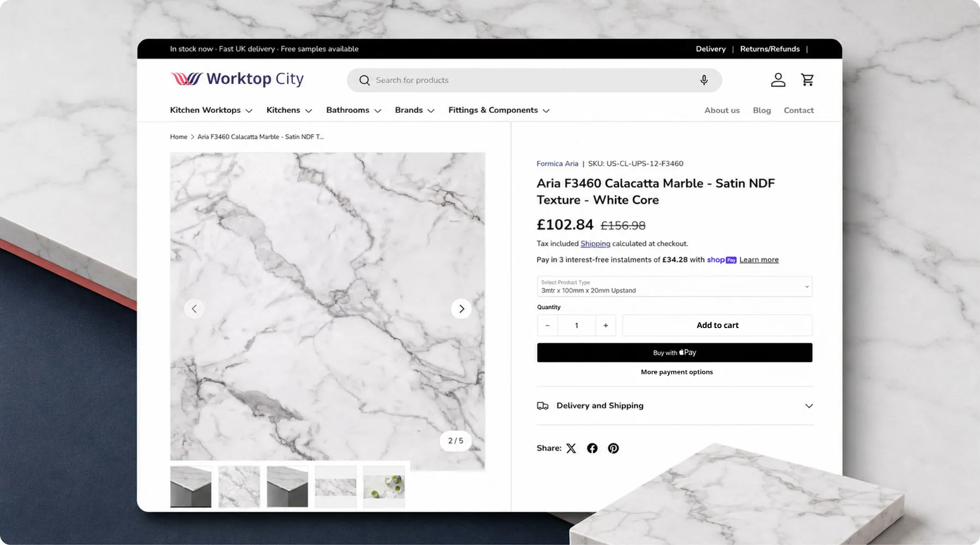Image resolution: width=980 pixels, height=545 pixels.
Task: Decrease quantity with the minus button
Action: pyautogui.click(x=547, y=325)
